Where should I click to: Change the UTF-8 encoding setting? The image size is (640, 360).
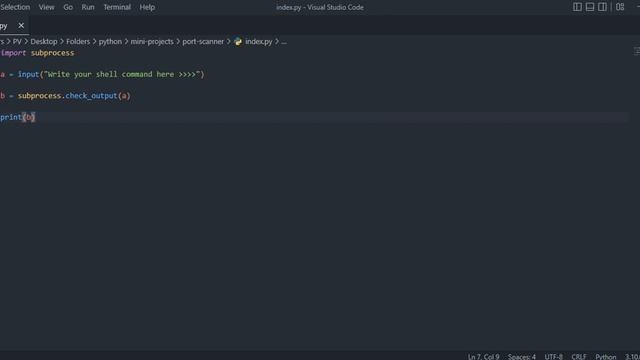(x=553, y=357)
